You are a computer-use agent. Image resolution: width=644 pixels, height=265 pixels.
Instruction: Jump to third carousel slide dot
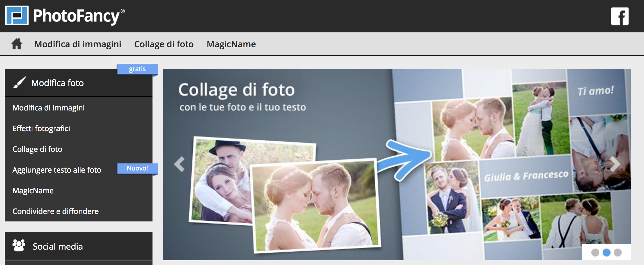click(x=618, y=253)
